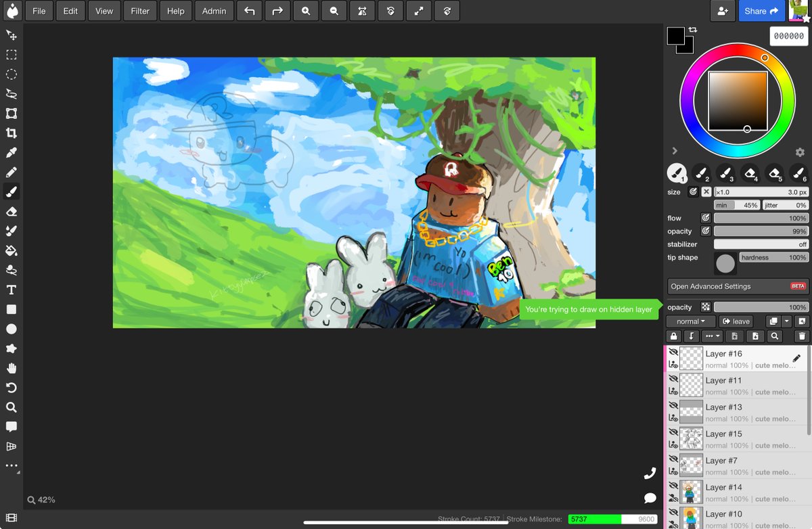Click the leave layer button

click(736, 321)
